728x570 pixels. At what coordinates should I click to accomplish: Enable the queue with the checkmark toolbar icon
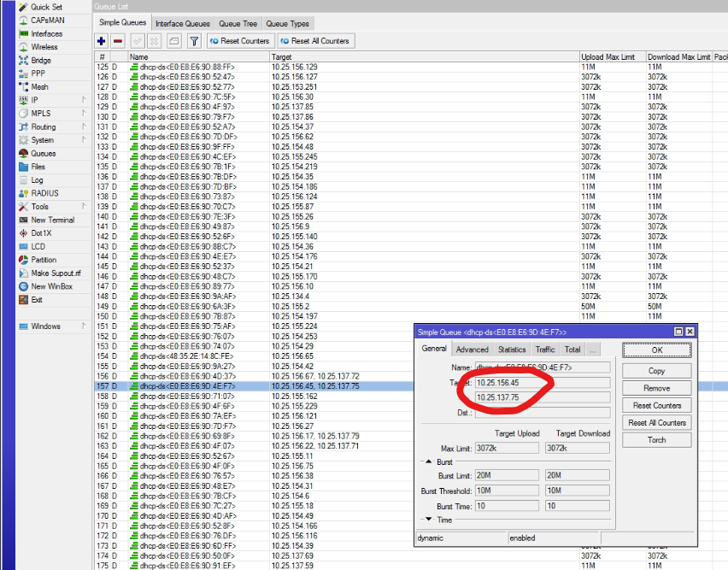point(137,40)
